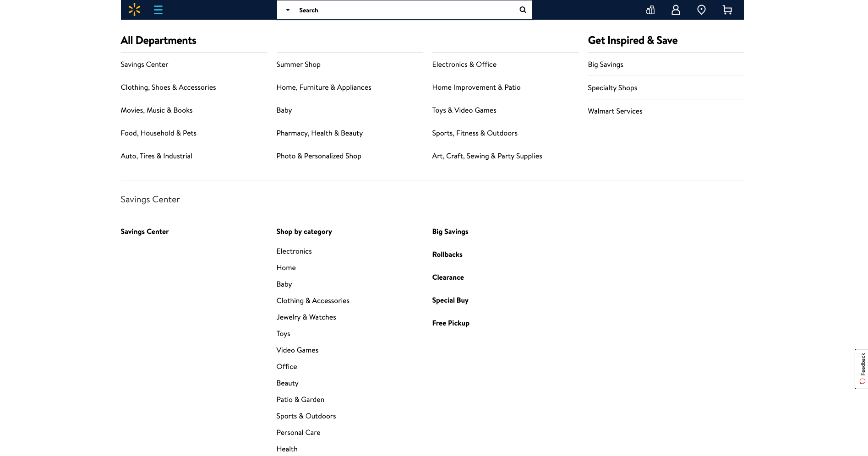Open Jewelry & Watches category link
The width and height of the screenshot is (868, 456).
tap(306, 317)
